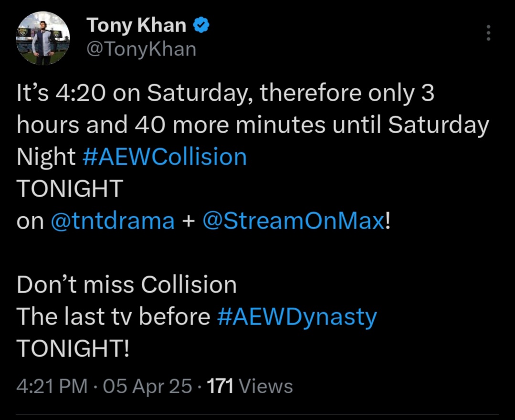Click the final "TONIGHT!" line
This screenshot has height=420, width=515.
point(73,349)
